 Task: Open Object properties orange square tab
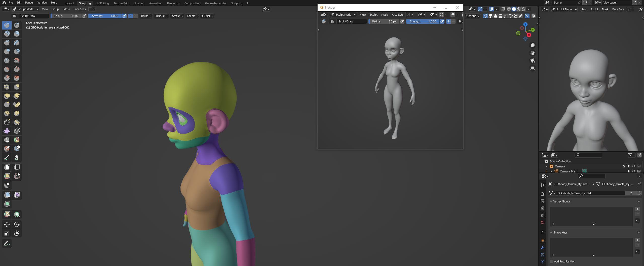pos(543,241)
